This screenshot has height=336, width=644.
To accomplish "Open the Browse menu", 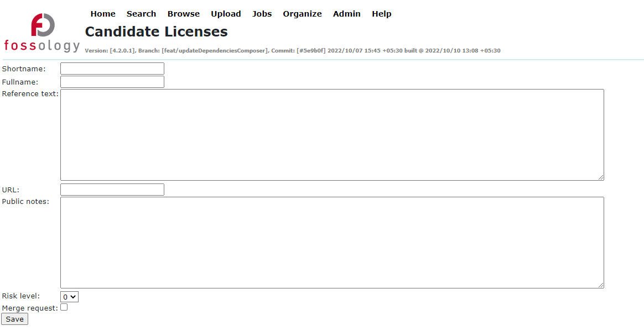I will pos(183,14).
